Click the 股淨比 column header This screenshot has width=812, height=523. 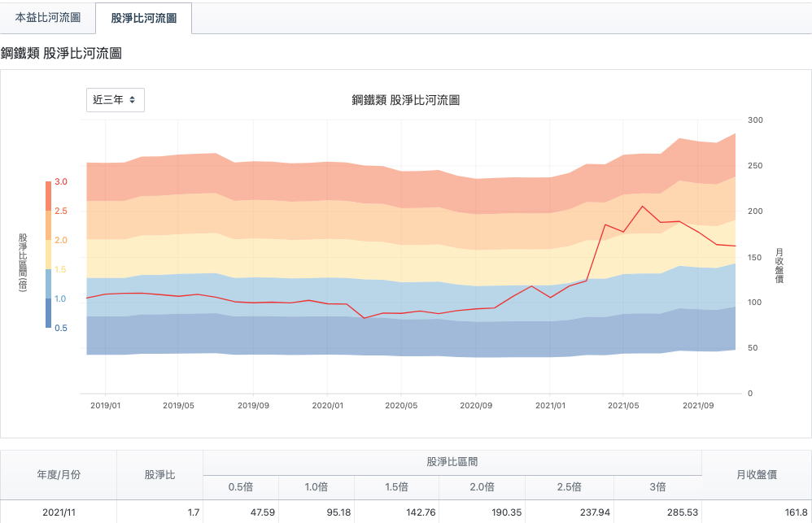pos(159,475)
